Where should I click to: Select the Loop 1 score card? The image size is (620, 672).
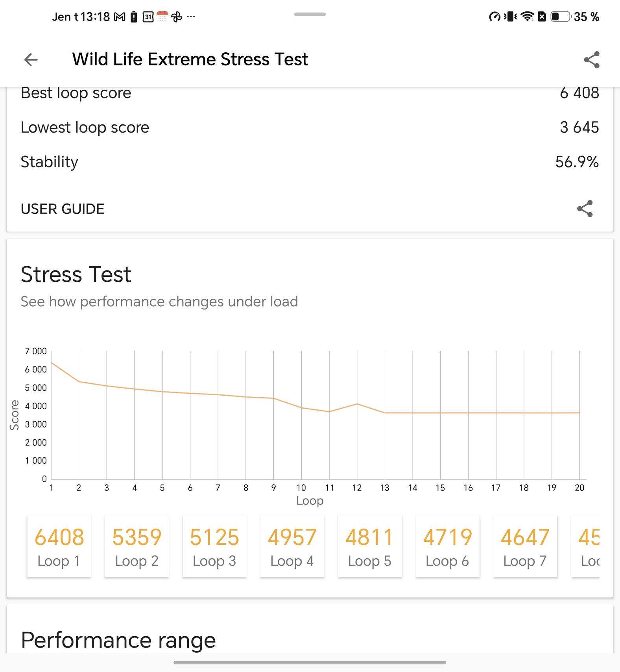[x=59, y=546]
